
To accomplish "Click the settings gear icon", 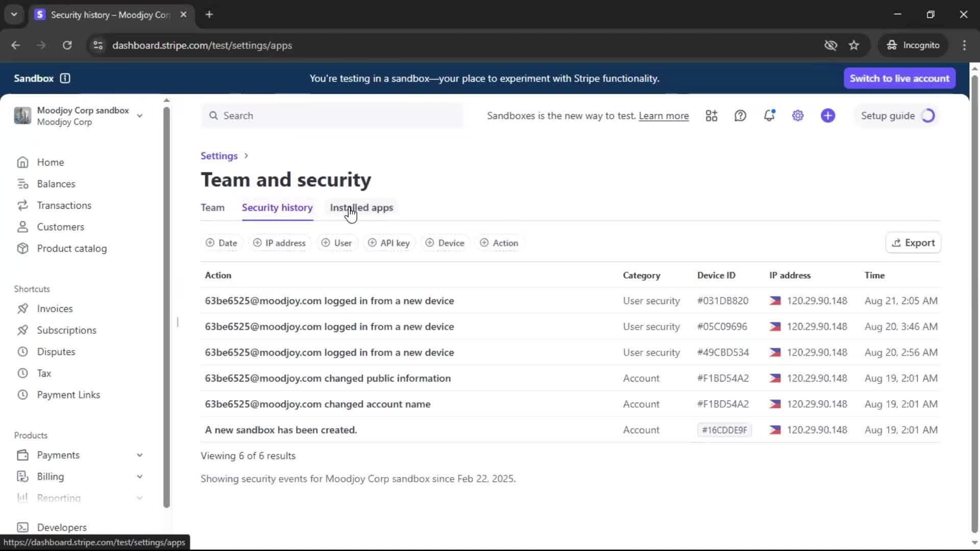I will point(798,116).
